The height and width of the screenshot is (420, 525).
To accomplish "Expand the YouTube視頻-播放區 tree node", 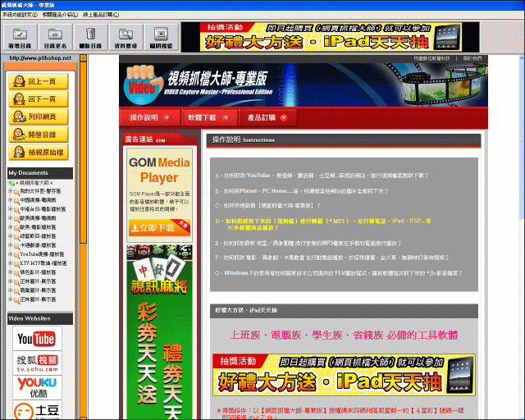I will (x=11, y=254).
